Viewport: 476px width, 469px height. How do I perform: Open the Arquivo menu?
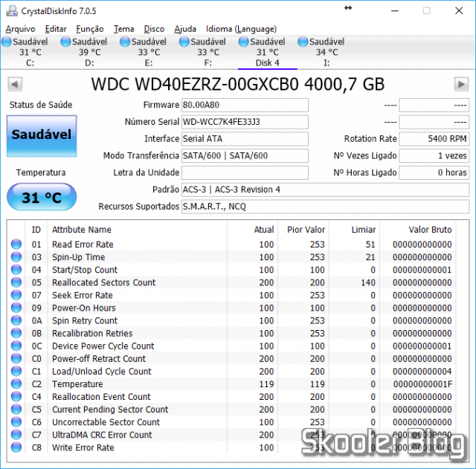click(x=20, y=29)
